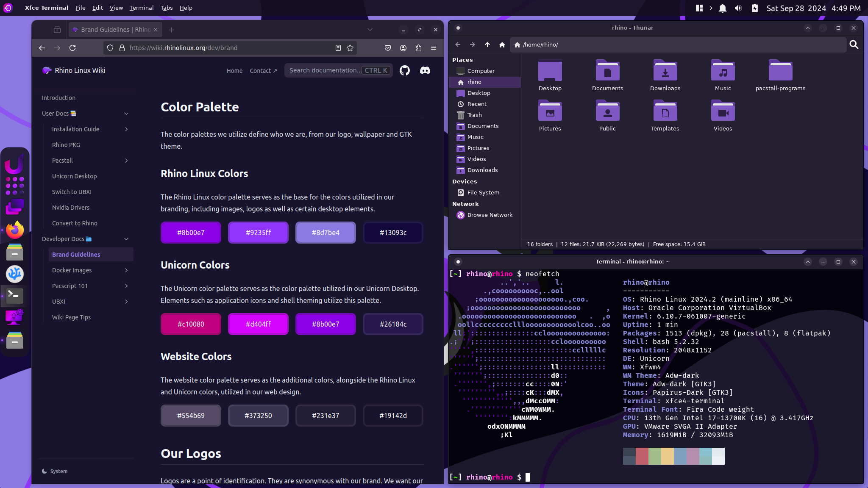
Task: Select the #8b00e7 Rhino Linux color swatch
Action: 191,233
